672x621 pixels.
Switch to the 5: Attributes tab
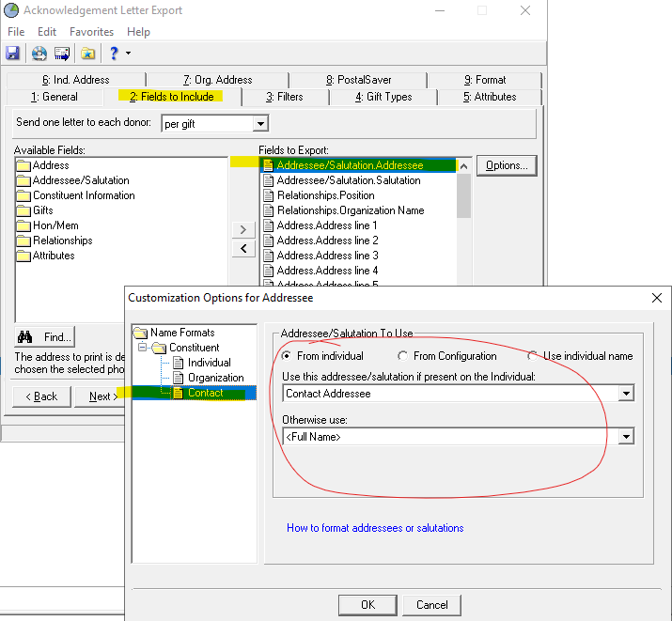click(x=490, y=97)
